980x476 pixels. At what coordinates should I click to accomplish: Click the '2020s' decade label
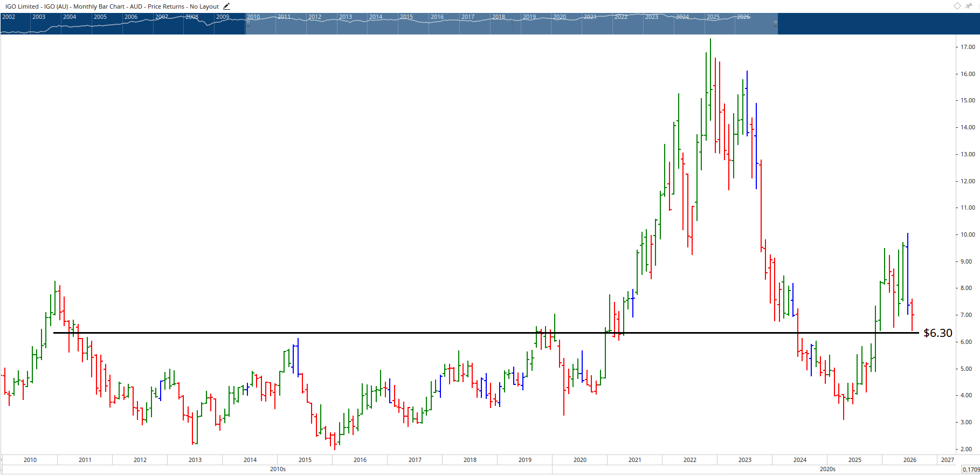827,469
